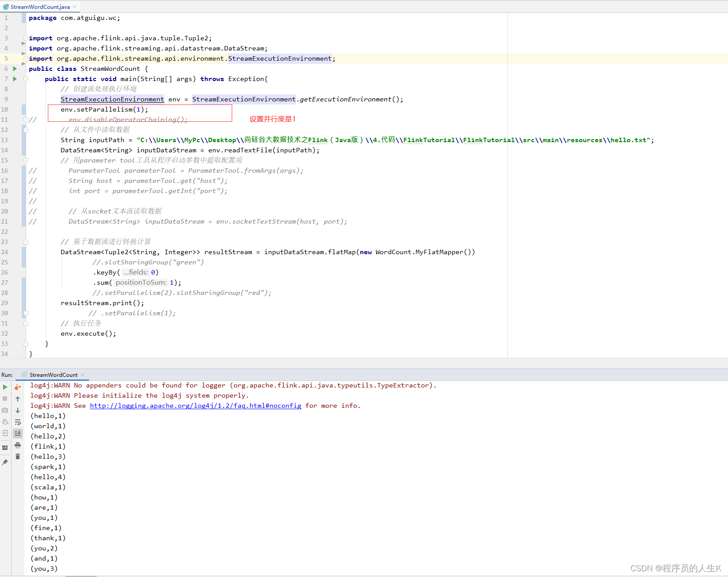
Task: Click console output '(hello,1)'
Action: [48, 416]
